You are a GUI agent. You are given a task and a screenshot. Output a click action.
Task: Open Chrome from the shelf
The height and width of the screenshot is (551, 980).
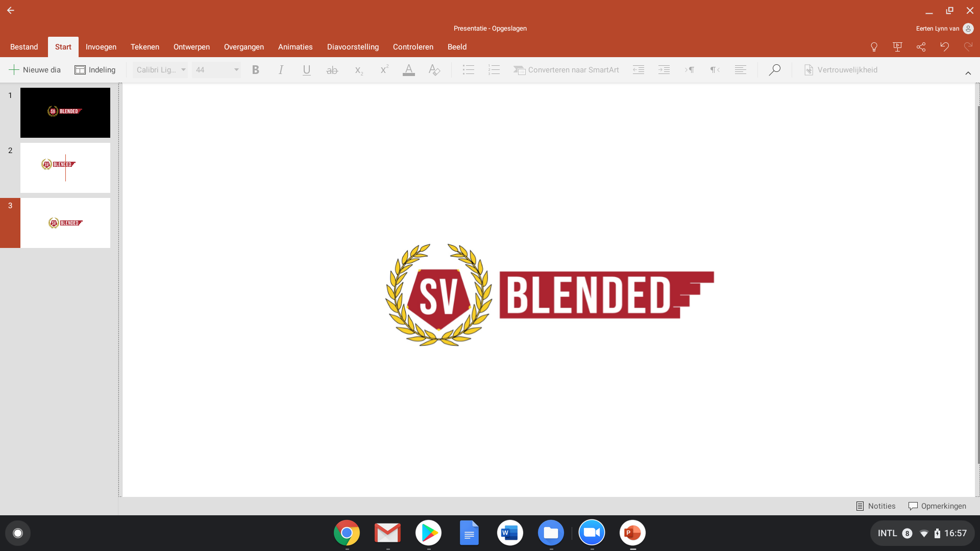[x=347, y=533]
